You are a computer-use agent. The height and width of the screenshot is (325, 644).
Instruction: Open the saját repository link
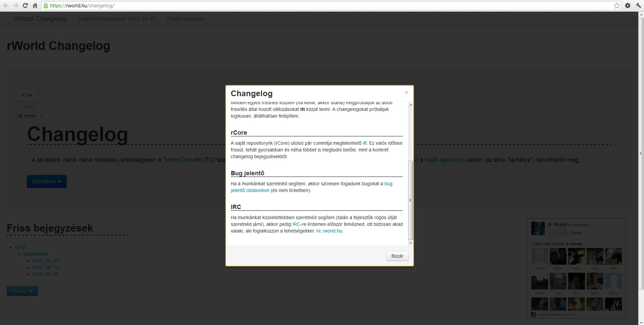pos(445,160)
